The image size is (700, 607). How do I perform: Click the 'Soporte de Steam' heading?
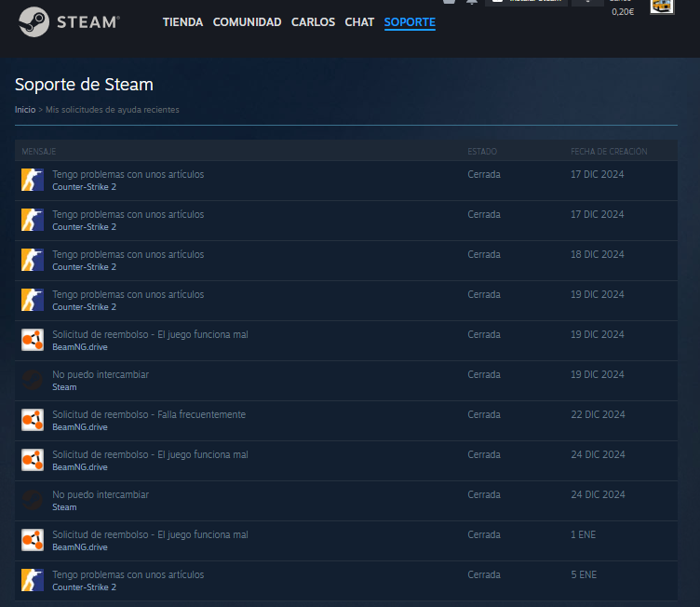click(x=84, y=85)
